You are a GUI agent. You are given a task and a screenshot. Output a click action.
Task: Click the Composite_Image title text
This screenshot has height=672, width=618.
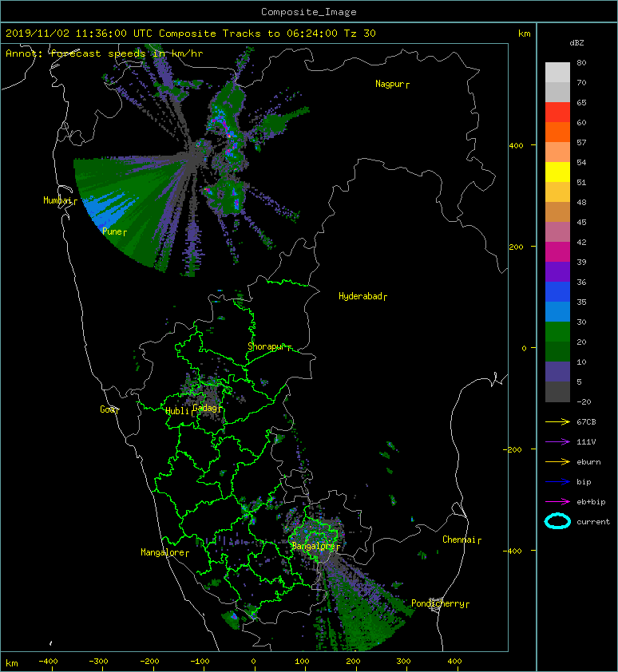[x=309, y=12]
